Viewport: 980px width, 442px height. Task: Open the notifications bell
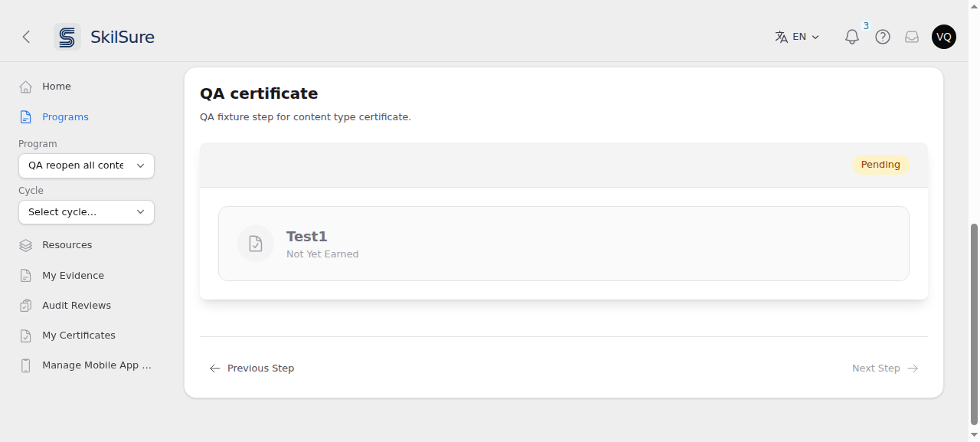click(852, 37)
